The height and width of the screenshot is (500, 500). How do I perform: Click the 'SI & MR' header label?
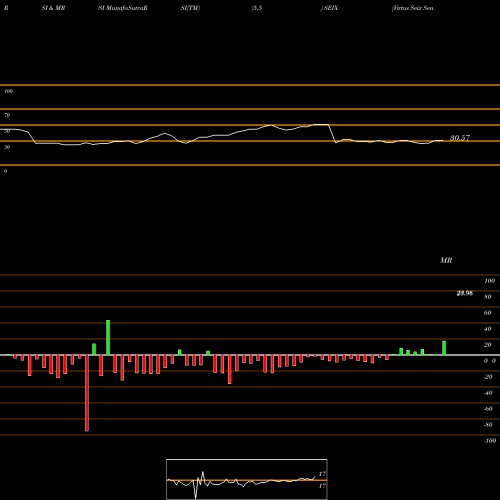(53, 8)
